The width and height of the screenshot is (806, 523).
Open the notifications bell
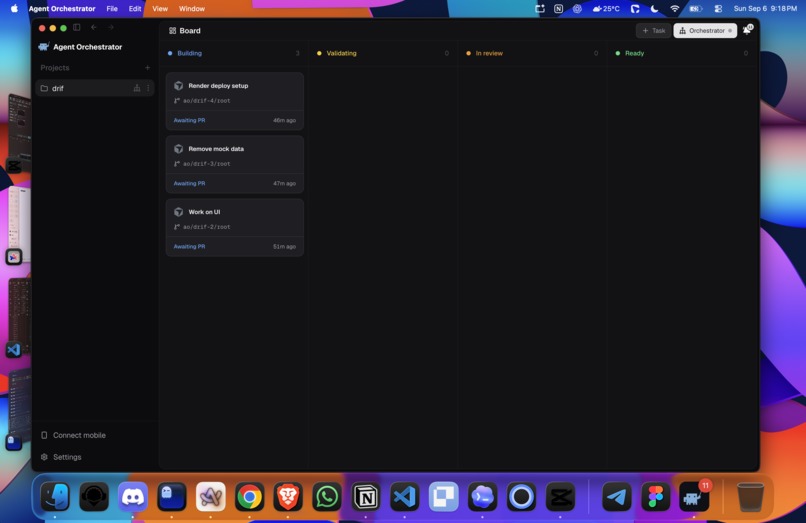(x=747, y=30)
